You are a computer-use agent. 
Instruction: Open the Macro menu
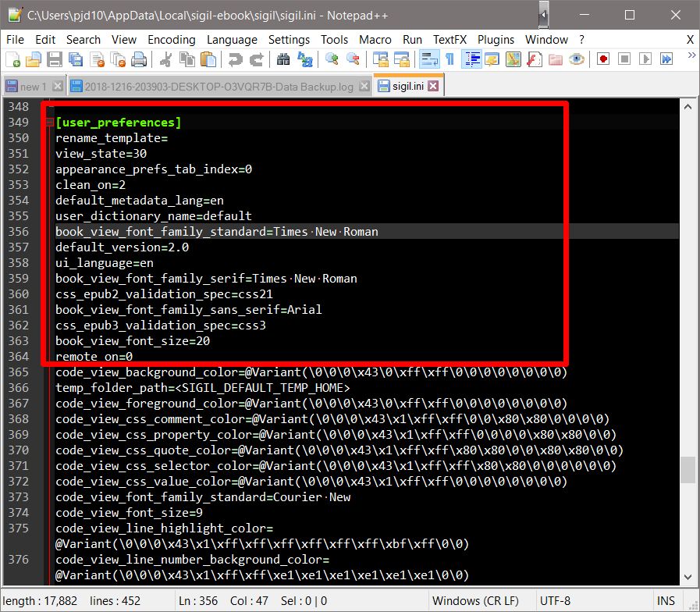[375, 40]
